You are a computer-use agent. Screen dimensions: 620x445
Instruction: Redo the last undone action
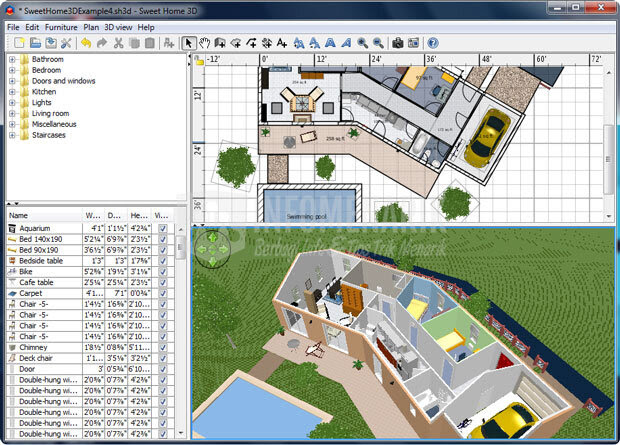(102, 43)
